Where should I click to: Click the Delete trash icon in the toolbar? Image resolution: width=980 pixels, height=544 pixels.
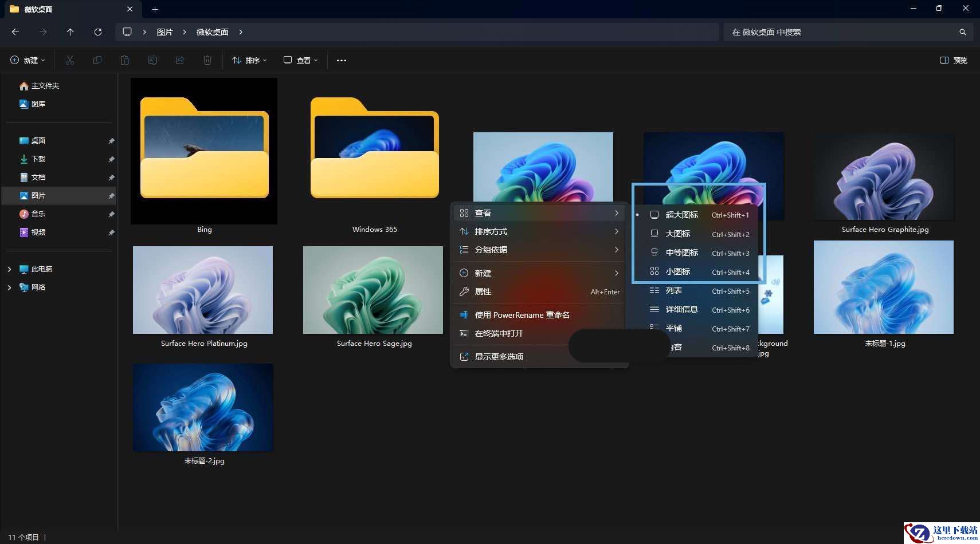207,60
